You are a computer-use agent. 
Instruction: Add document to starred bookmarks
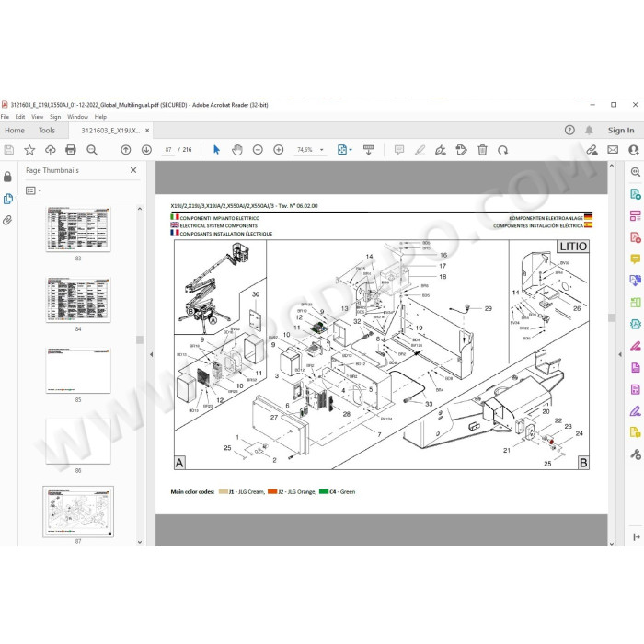point(29,150)
